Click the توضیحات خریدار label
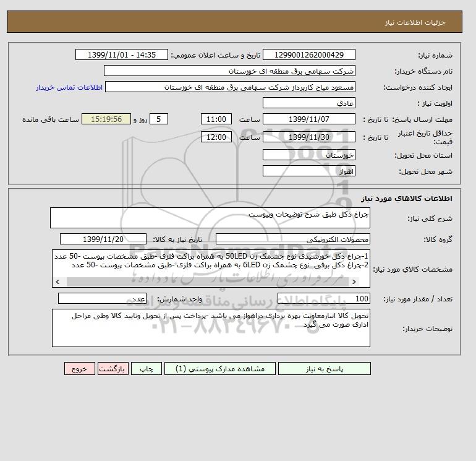This screenshot has width=476, height=461. [427, 329]
